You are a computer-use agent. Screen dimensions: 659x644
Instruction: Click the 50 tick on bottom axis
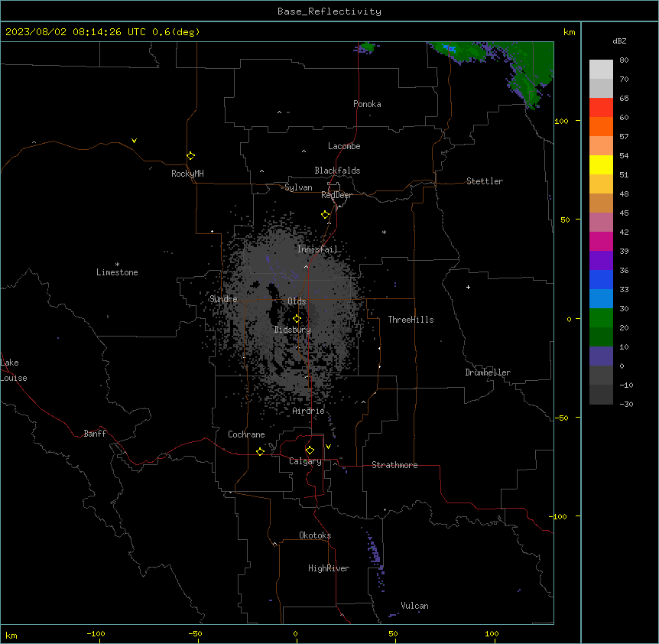tap(393, 633)
